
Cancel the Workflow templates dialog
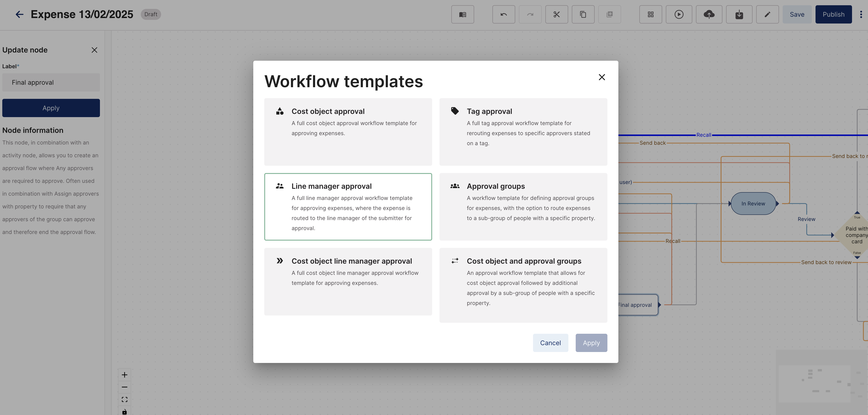pos(550,343)
